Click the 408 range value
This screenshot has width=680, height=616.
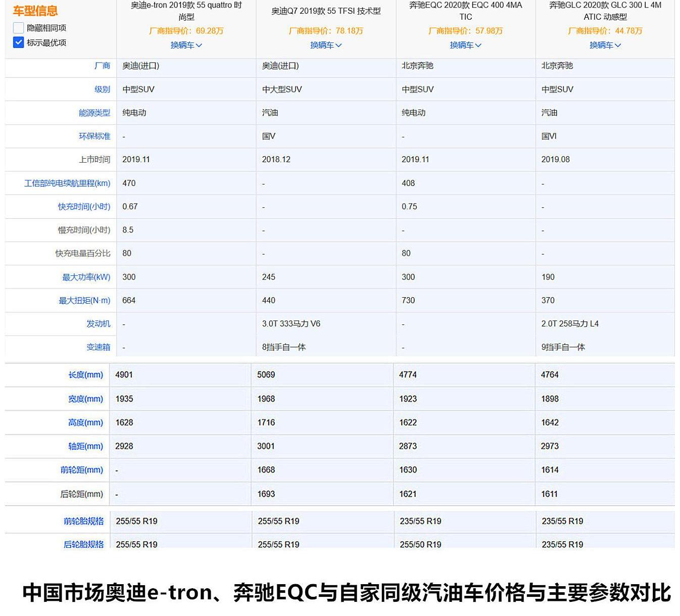pyautogui.click(x=408, y=183)
